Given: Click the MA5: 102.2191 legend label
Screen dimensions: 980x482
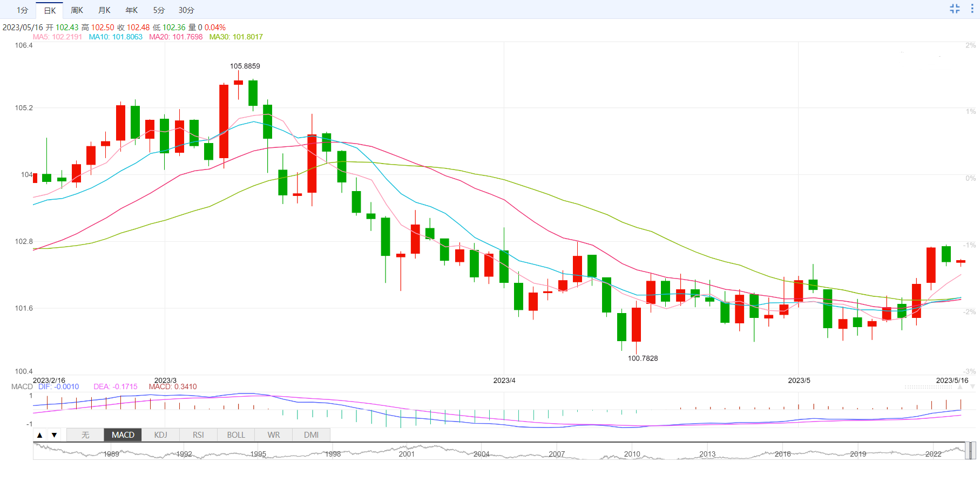Looking at the screenshot, I should click(57, 37).
